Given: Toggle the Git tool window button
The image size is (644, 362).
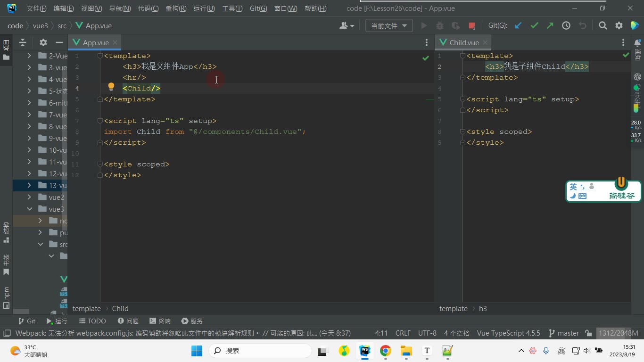Looking at the screenshot, I should click(x=27, y=321).
